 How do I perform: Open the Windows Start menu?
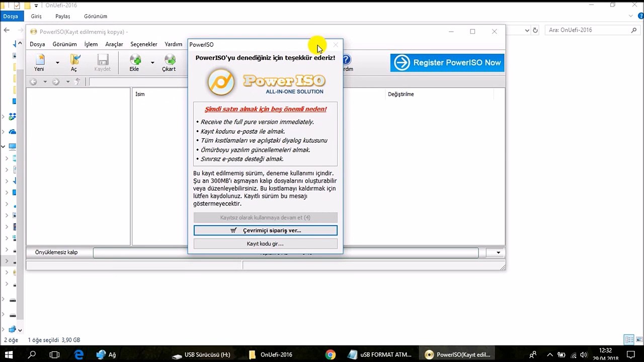tap(9, 354)
